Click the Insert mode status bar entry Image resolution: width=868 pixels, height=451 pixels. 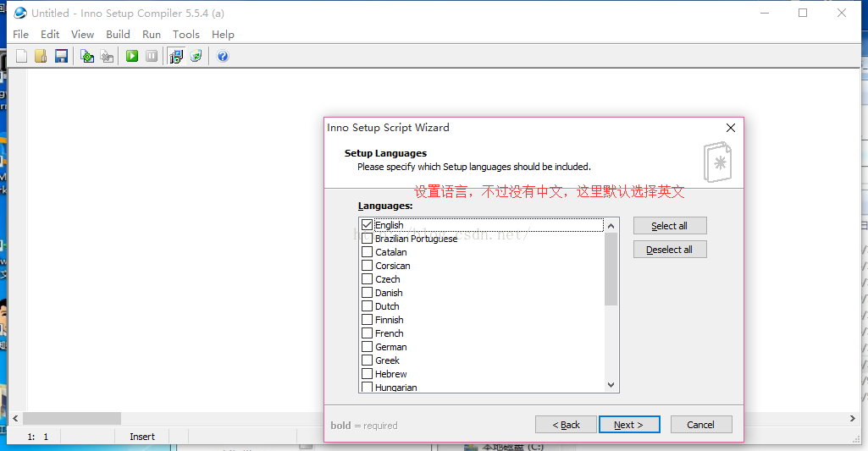point(142,437)
